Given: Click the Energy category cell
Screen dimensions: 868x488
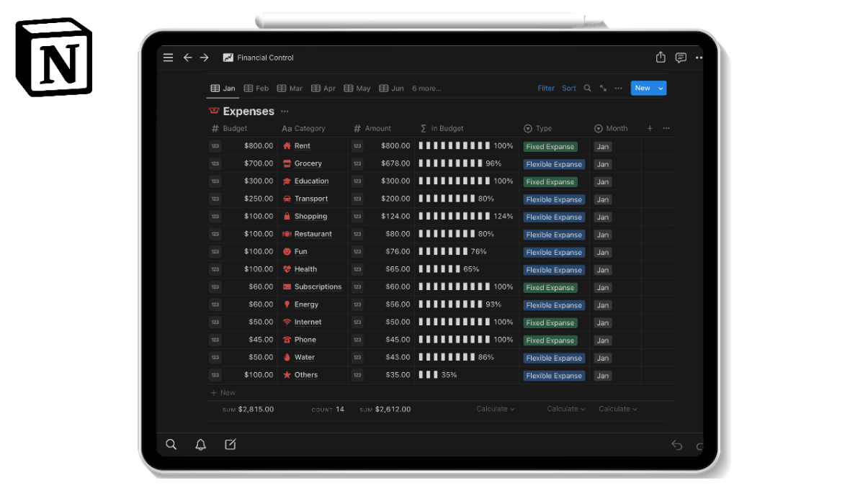Looking at the screenshot, I should click(x=313, y=304).
